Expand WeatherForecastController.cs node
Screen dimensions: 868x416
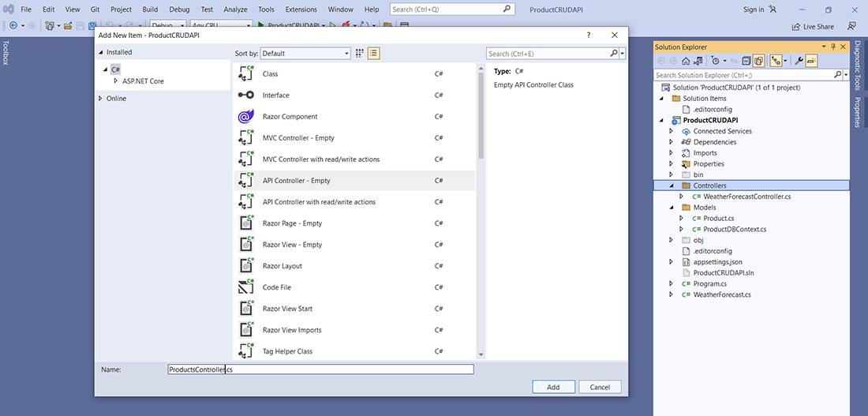681,196
